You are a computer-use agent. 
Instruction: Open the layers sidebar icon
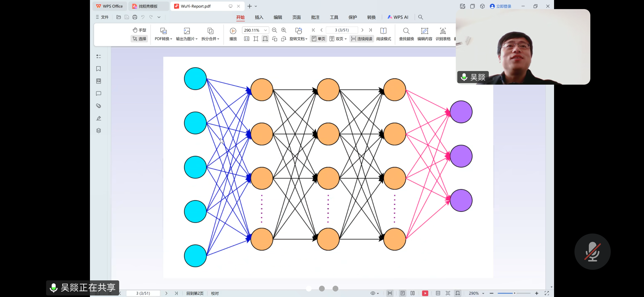[99, 130]
